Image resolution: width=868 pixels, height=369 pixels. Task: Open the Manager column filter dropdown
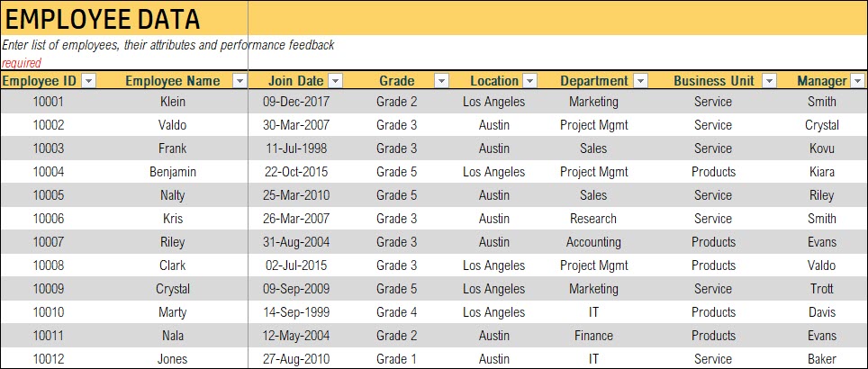[x=858, y=81]
